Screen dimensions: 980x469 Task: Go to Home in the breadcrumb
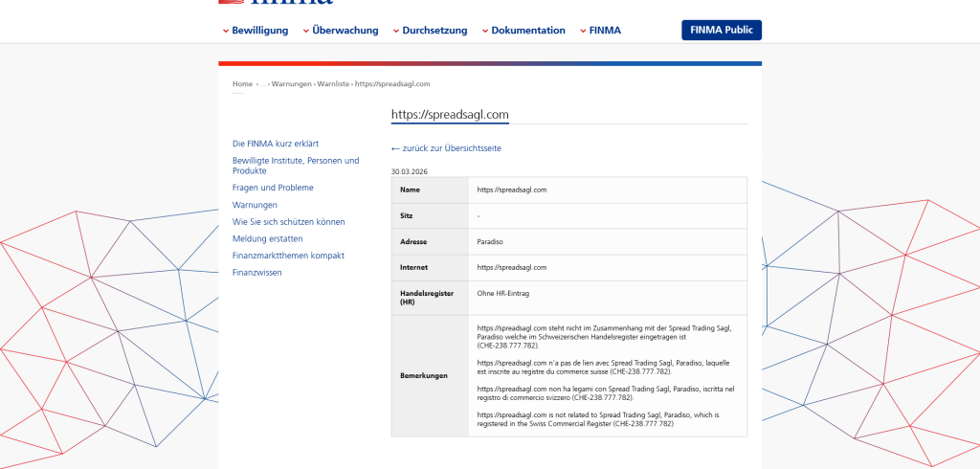click(x=242, y=84)
